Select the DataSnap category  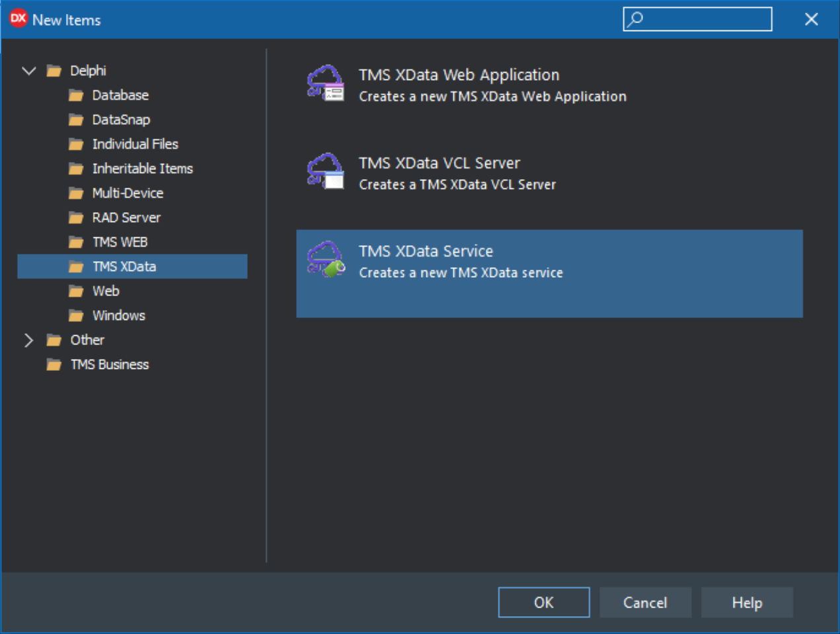point(121,120)
